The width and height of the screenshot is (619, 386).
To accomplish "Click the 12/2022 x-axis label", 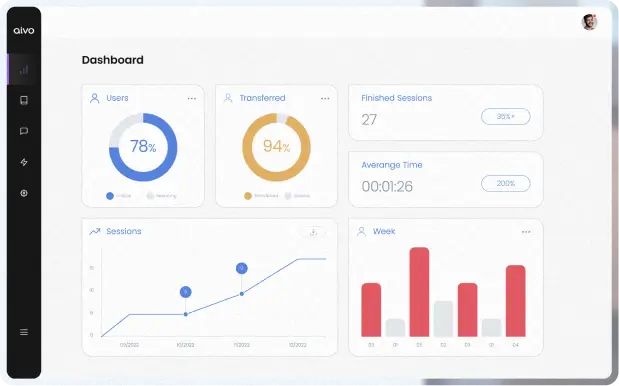I will pyautogui.click(x=298, y=345).
